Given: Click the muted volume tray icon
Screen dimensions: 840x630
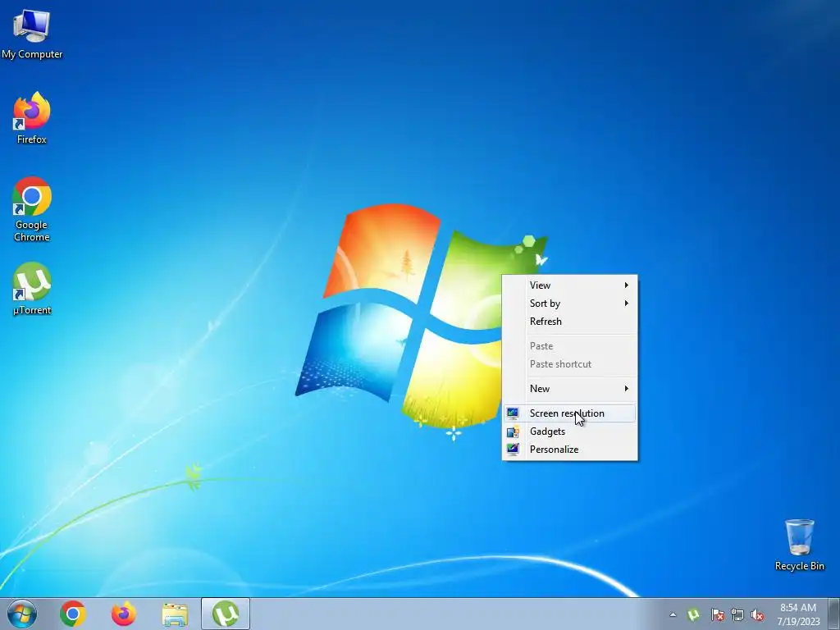Looking at the screenshot, I should [757, 614].
